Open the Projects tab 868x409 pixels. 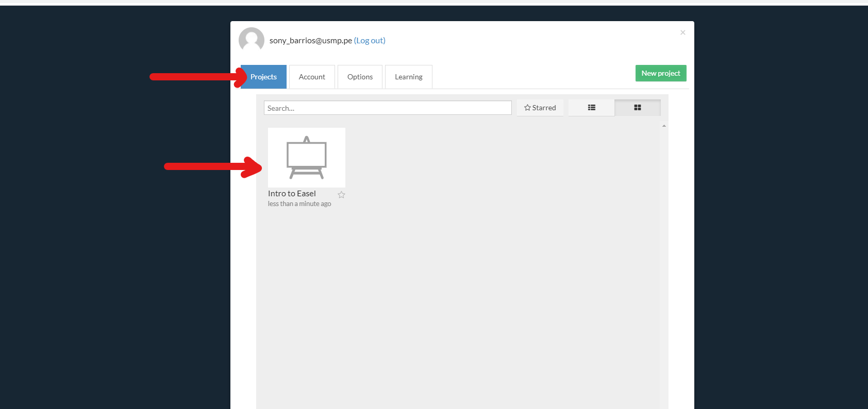[263, 77]
